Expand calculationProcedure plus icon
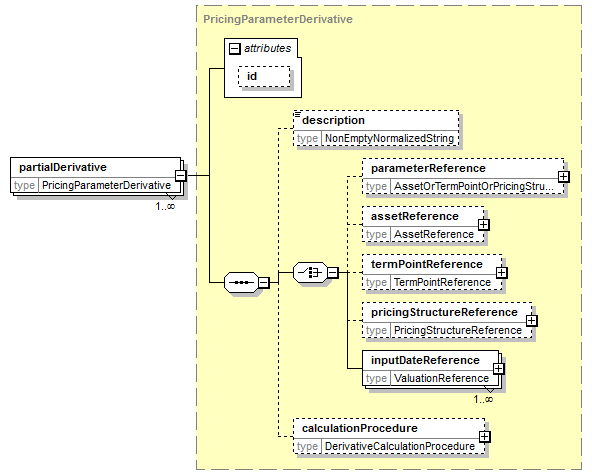This screenshot has height=475, width=592. [x=484, y=437]
